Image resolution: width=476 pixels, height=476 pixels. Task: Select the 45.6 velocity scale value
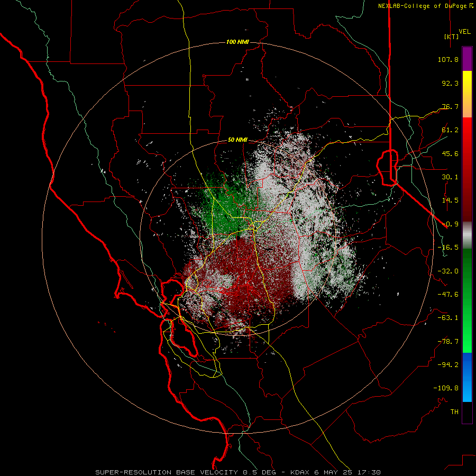click(450, 153)
